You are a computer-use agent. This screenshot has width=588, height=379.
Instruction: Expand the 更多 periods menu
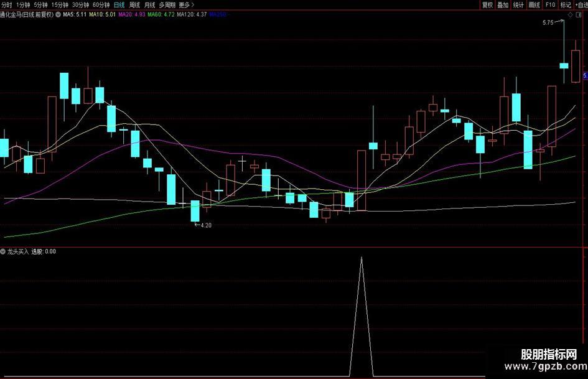(x=187, y=5)
